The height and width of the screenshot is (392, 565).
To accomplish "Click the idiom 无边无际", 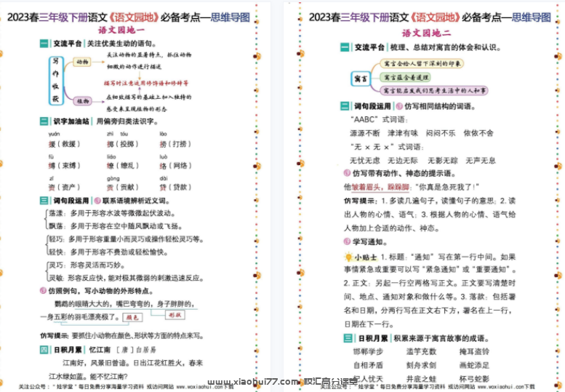I will pyautogui.click(x=403, y=161).
